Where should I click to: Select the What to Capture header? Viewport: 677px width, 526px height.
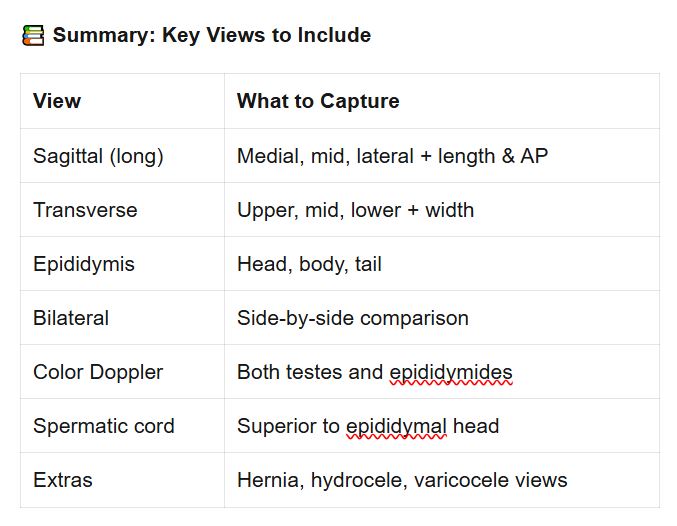[x=318, y=101]
